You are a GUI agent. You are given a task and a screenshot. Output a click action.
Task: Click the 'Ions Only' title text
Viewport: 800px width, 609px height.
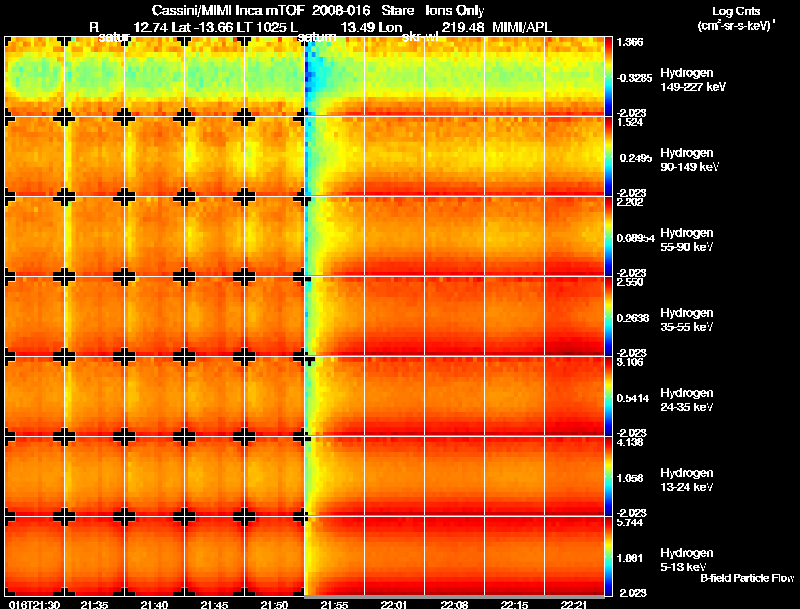(455, 11)
